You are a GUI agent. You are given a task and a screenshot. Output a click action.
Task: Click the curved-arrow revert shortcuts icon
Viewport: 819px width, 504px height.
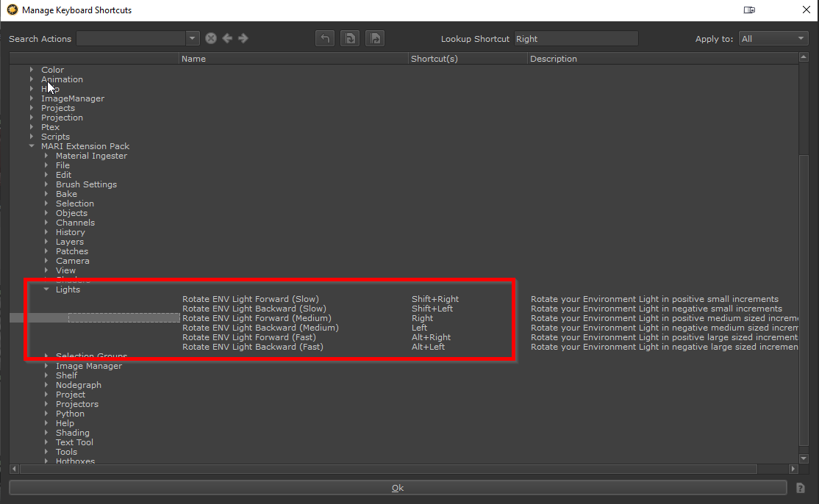(x=325, y=39)
